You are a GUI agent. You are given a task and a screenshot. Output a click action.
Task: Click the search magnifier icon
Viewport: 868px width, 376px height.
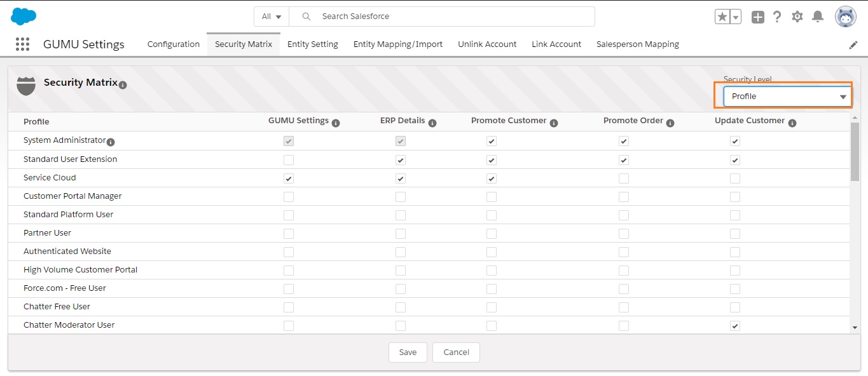click(307, 17)
